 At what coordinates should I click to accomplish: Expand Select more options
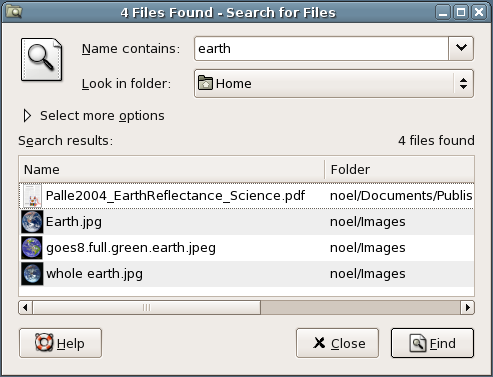point(94,116)
